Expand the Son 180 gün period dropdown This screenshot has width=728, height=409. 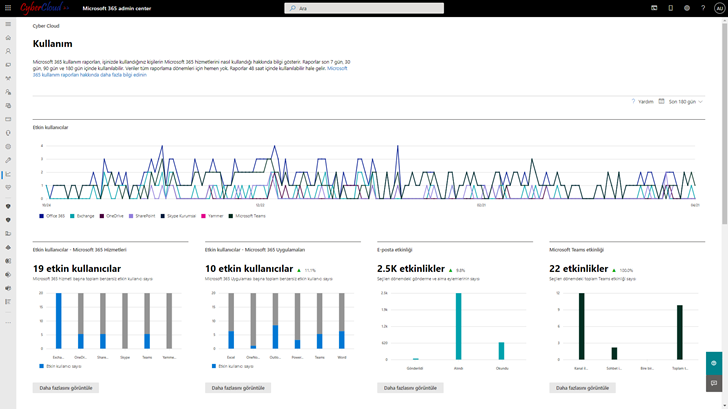685,102
